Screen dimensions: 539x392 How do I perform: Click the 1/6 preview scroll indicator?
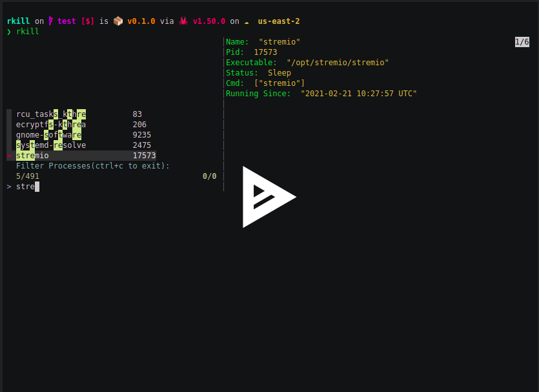(x=522, y=42)
